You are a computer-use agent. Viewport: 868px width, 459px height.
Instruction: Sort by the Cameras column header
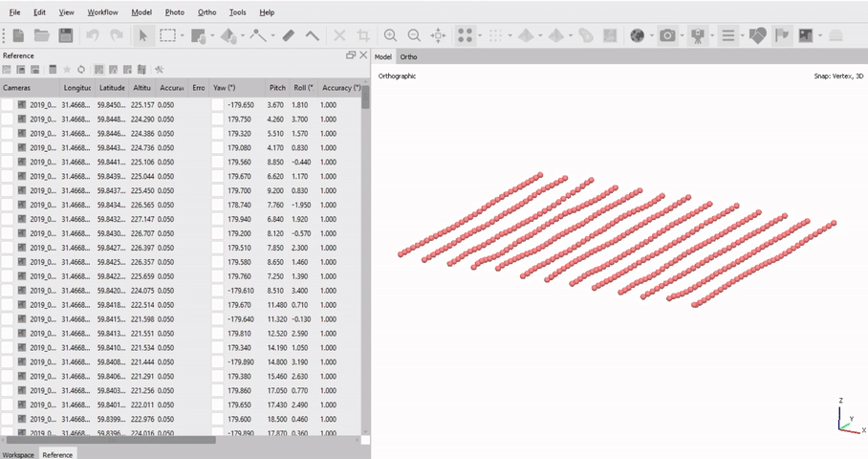(30, 87)
